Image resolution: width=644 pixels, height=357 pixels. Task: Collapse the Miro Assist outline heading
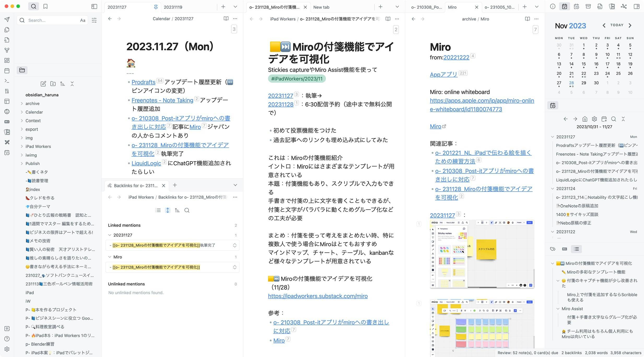[x=558, y=309]
